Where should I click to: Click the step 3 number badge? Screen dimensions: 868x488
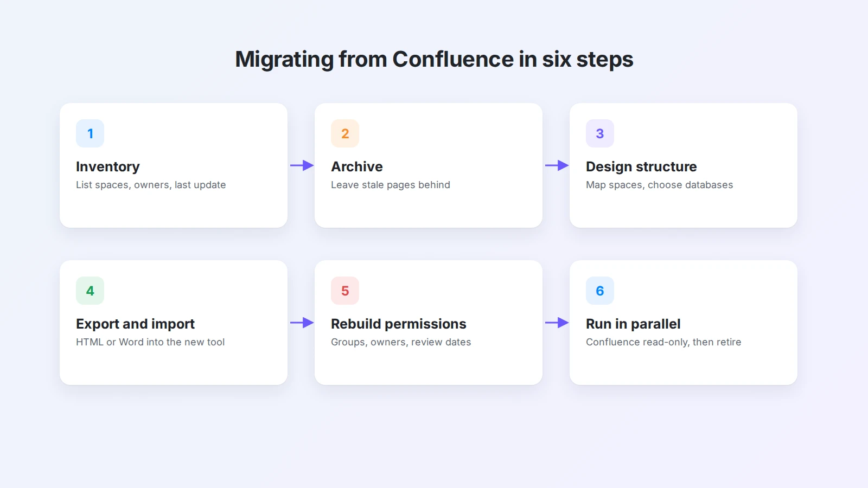[x=600, y=133]
